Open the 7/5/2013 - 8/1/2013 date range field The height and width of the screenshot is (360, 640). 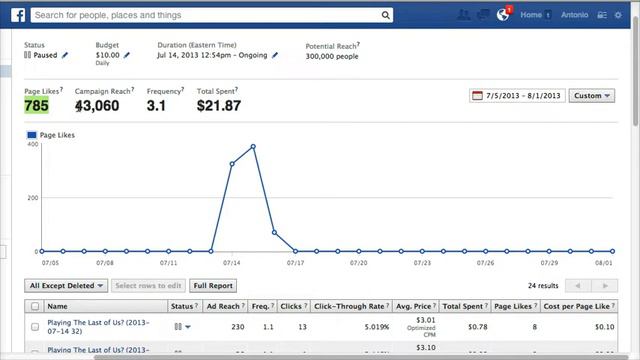tap(517, 96)
